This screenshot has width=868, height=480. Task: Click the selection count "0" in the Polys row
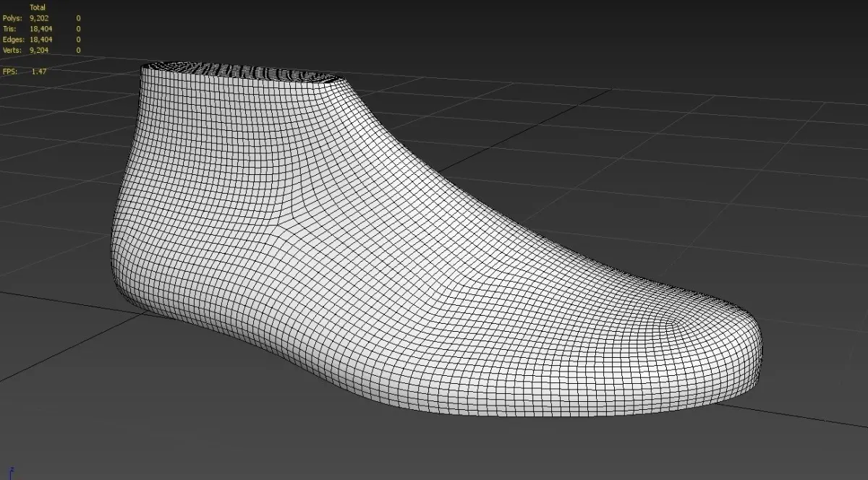[78, 18]
